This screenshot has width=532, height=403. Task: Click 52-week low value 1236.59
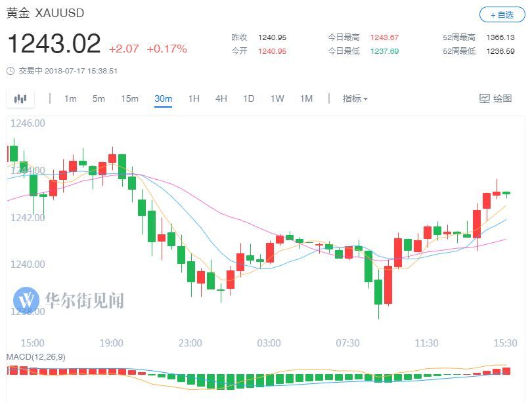500,51
